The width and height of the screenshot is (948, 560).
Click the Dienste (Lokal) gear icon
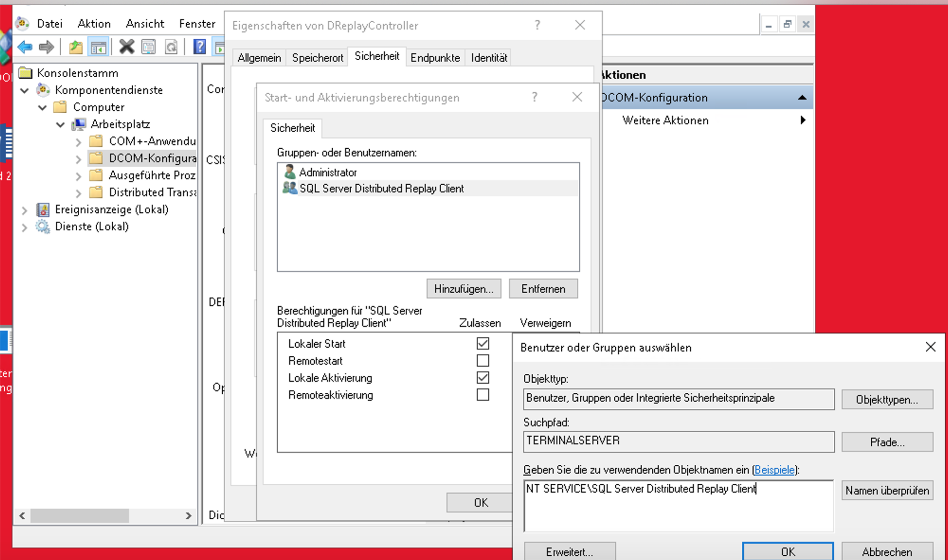click(x=43, y=226)
